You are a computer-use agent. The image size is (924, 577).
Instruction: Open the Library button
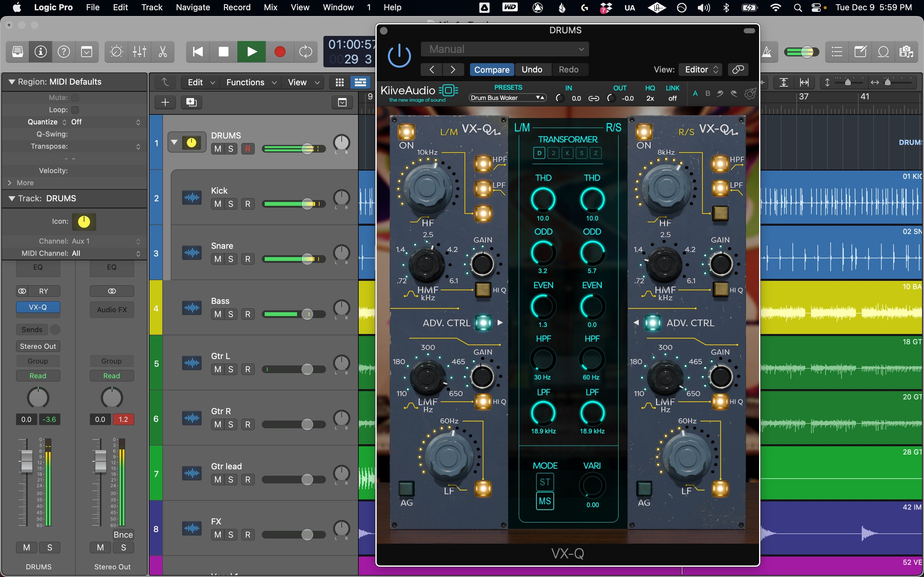18,52
